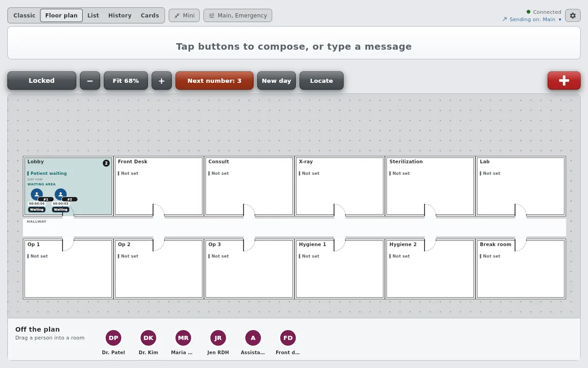Click the red plus emergency button
The image size is (588, 368).
pyautogui.click(x=564, y=80)
